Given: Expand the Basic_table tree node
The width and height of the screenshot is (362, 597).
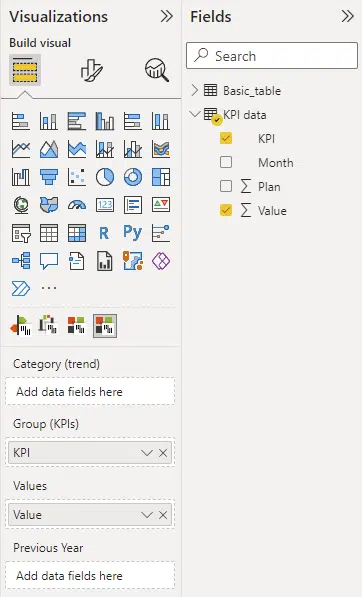Looking at the screenshot, I should click(x=195, y=90).
